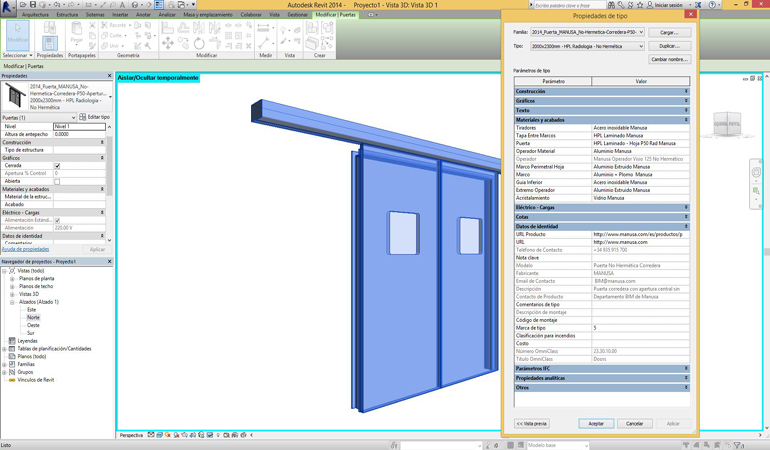Click the Rotate tool icon in Modificar panel
The width and height of the screenshot is (770, 450).
click(199, 43)
